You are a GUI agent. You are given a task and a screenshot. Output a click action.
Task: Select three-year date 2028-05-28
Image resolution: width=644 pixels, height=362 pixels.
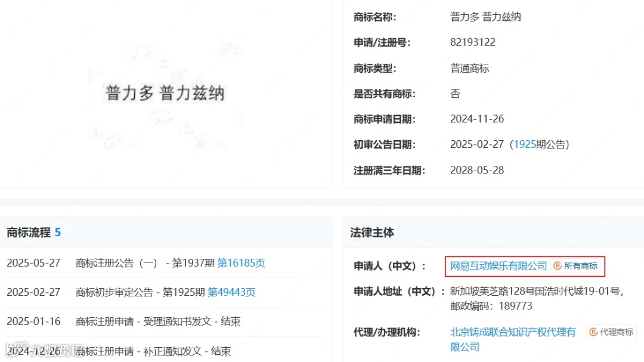click(477, 170)
